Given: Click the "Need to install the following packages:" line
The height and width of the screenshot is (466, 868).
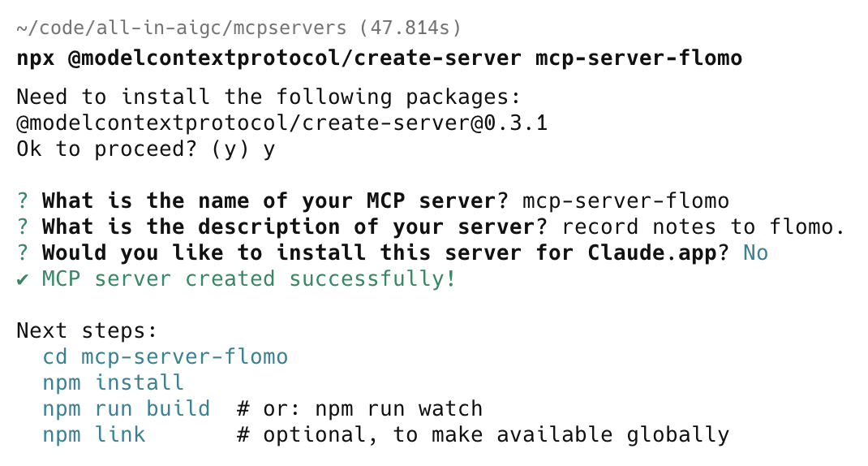Looking at the screenshot, I should click(269, 97).
